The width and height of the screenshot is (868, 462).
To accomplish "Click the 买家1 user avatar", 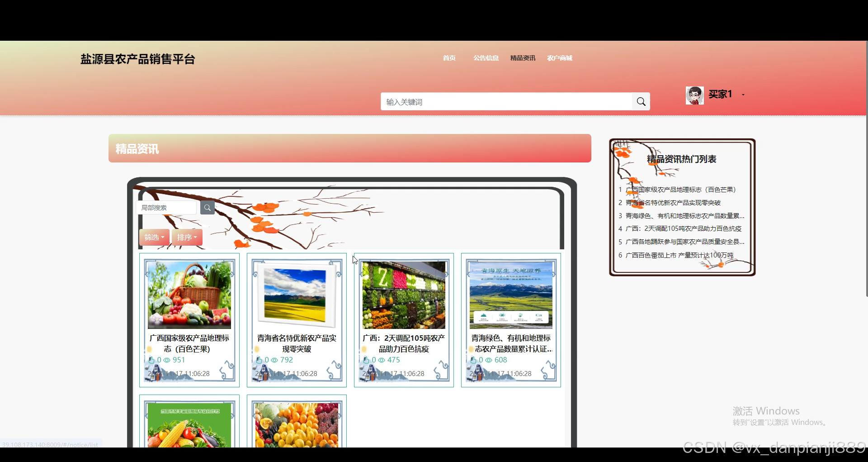I will (694, 95).
